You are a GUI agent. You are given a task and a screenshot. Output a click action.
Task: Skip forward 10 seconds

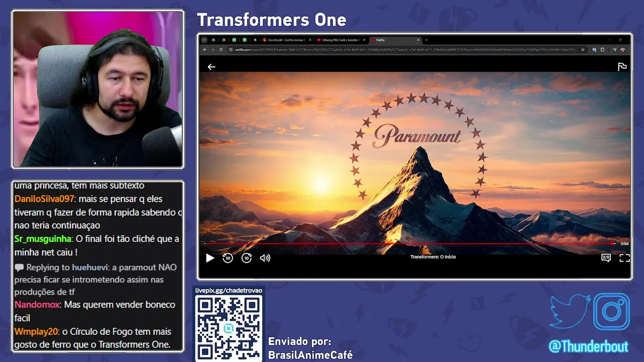point(247,258)
